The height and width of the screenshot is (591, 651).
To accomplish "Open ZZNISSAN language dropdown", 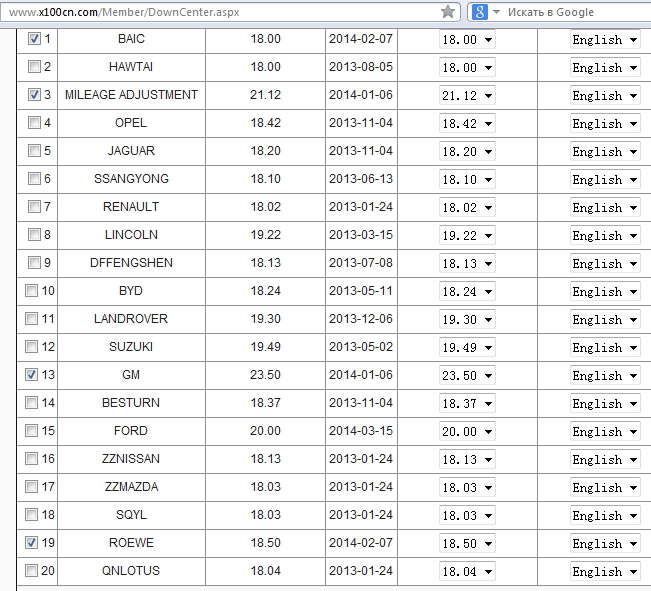I will point(605,460).
